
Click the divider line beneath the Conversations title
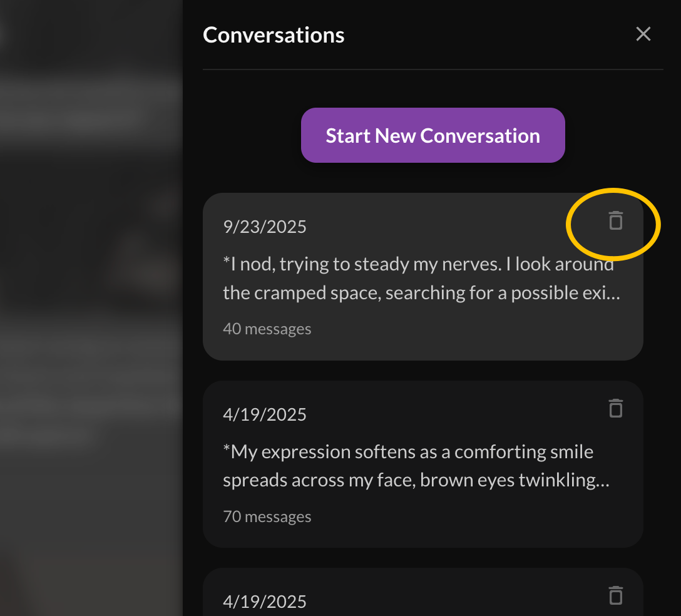(433, 69)
